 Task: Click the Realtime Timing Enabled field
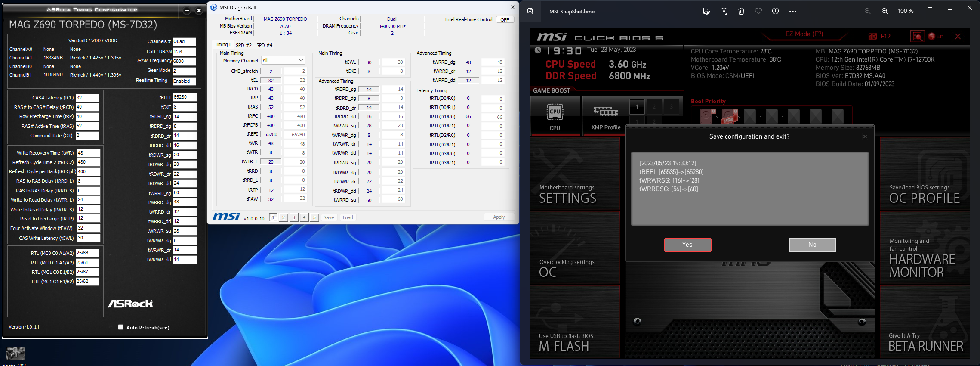click(184, 81)
